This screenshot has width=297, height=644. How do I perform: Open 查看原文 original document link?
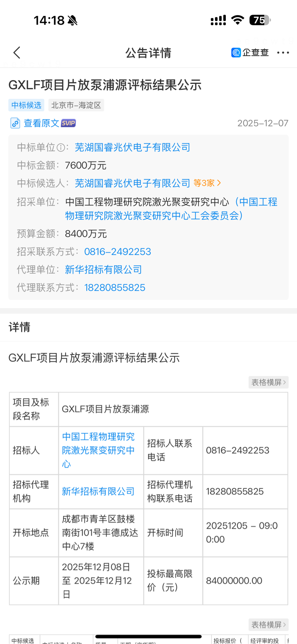(x=41, y=123)
